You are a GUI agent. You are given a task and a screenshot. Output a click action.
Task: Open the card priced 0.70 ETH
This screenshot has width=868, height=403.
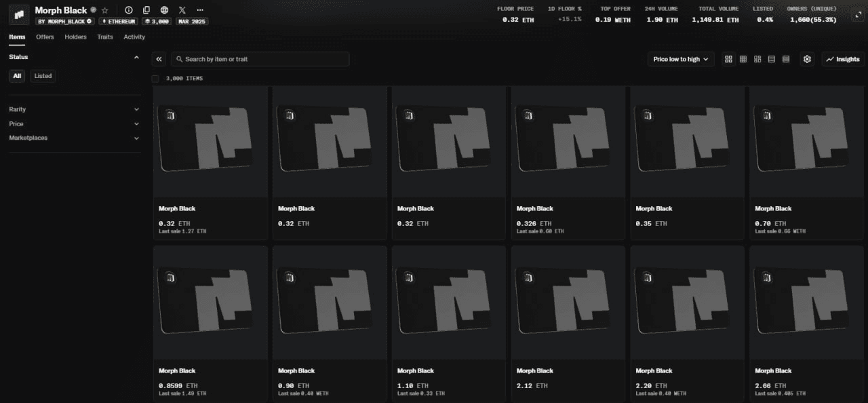(807, 163)
